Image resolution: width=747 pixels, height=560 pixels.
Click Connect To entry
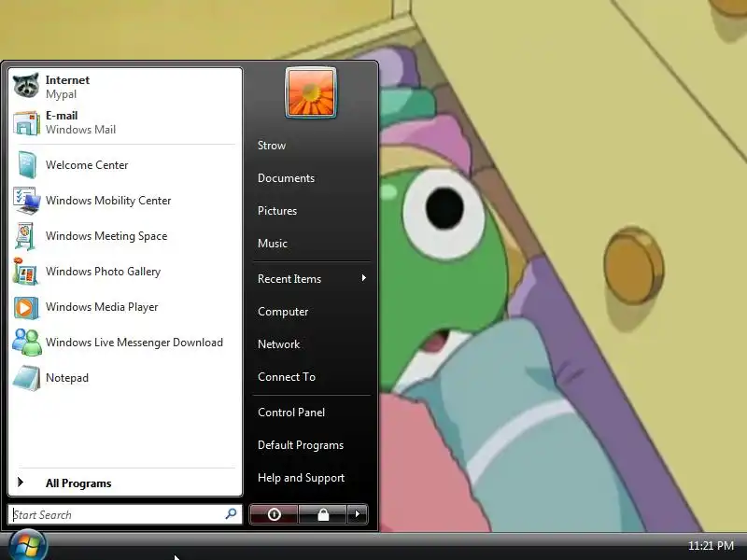[287, 377]
